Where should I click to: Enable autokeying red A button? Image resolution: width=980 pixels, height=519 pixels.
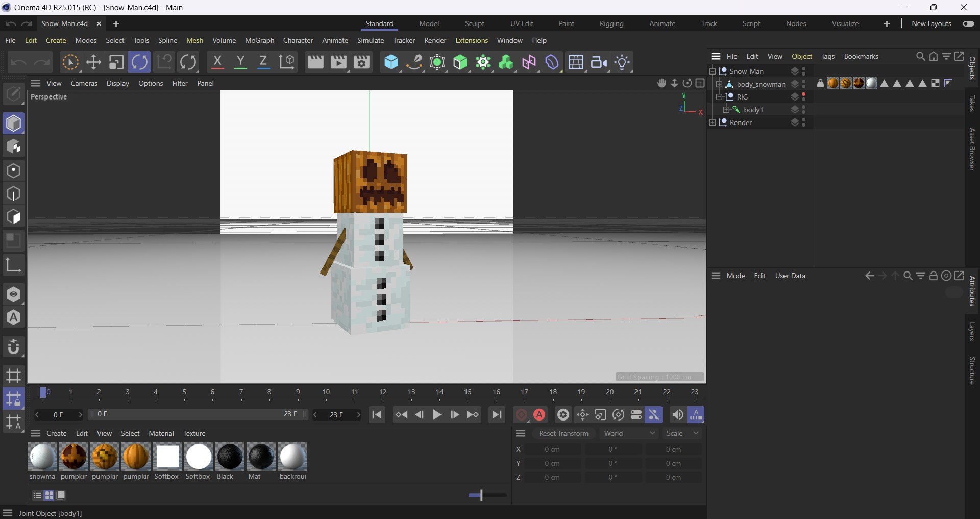540,415
